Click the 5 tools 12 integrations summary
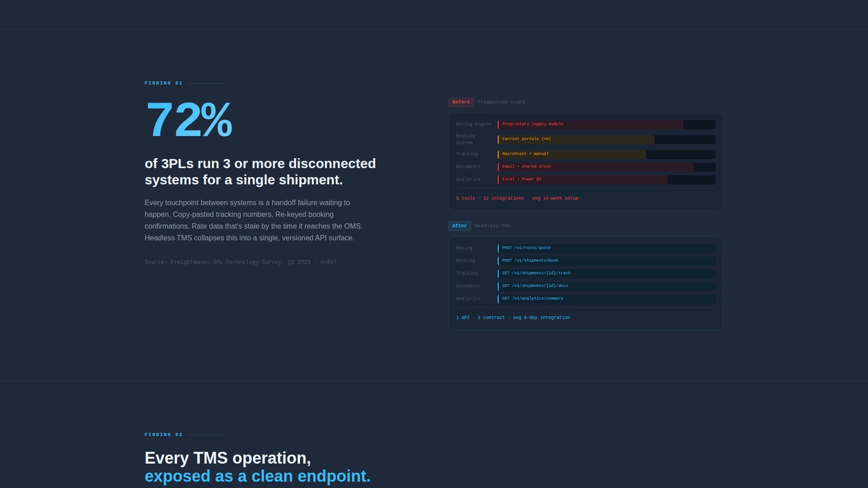This screenshot has width=868, height=488. pyautogui.click(x=517, y=198)
